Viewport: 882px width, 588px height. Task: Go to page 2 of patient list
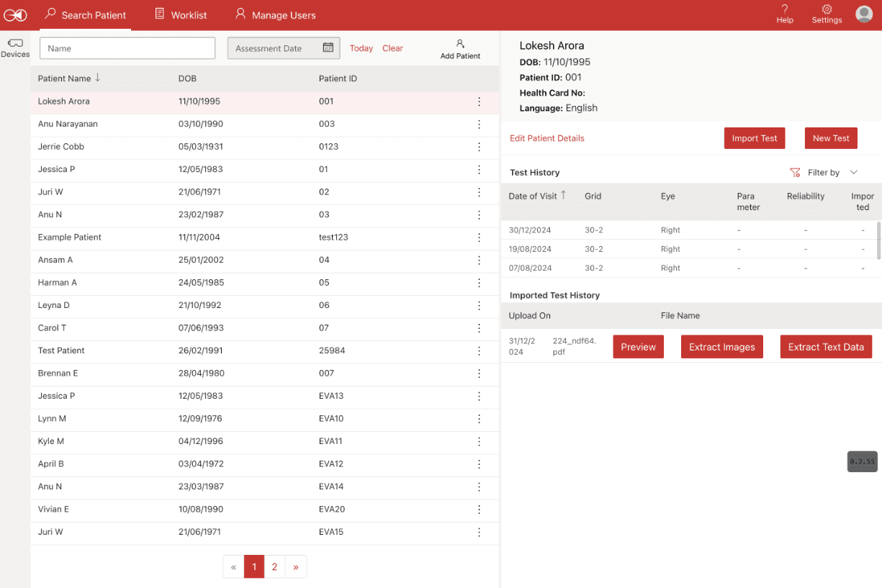pyautogui.click(x=274, y=567)
